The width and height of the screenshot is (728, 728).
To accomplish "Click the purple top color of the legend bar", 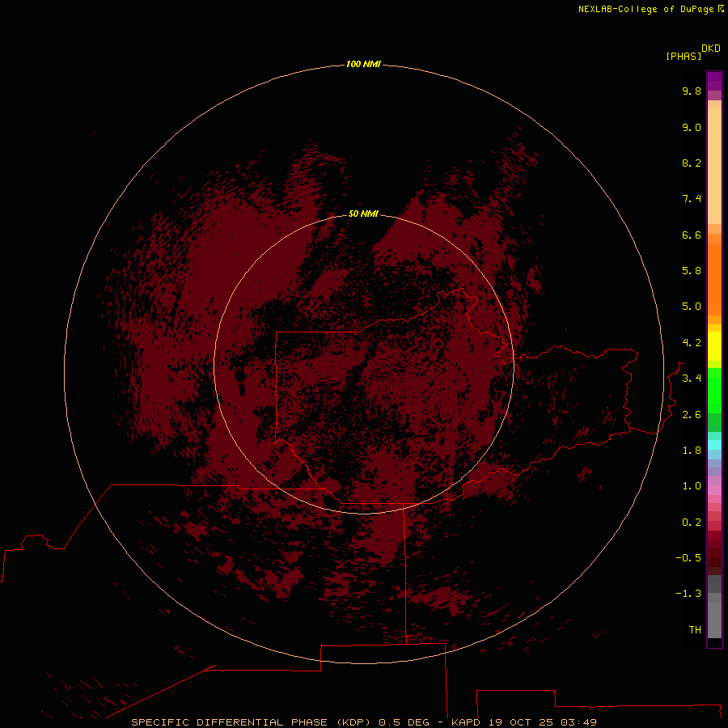I will (714, 81).
